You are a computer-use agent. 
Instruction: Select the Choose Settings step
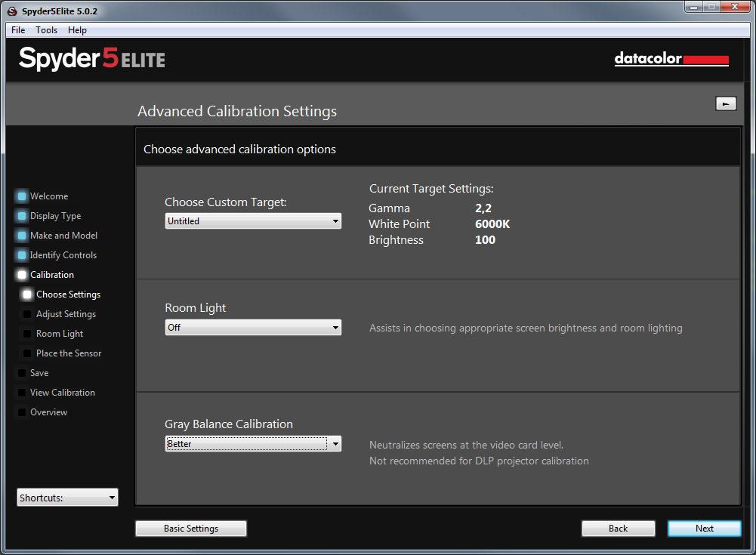69,294
